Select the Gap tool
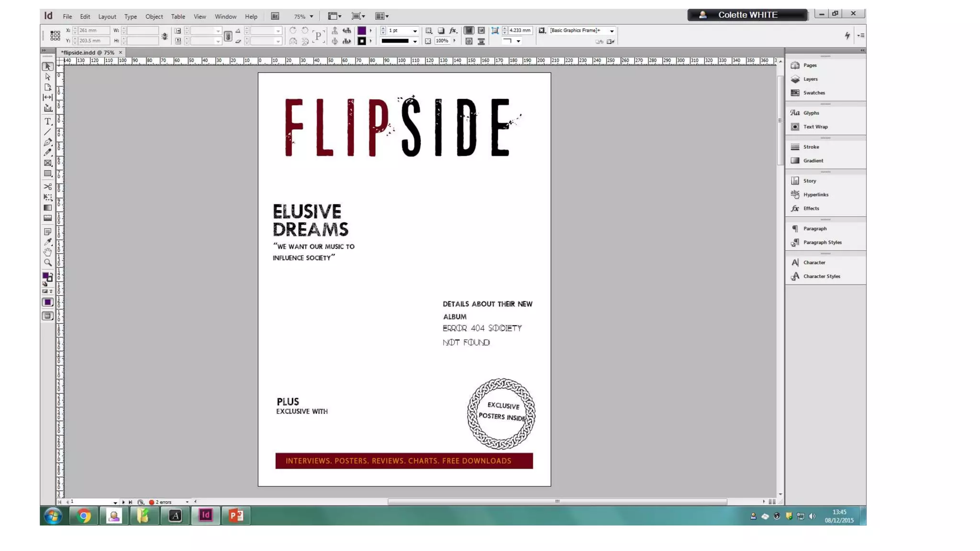 [48, 97]
